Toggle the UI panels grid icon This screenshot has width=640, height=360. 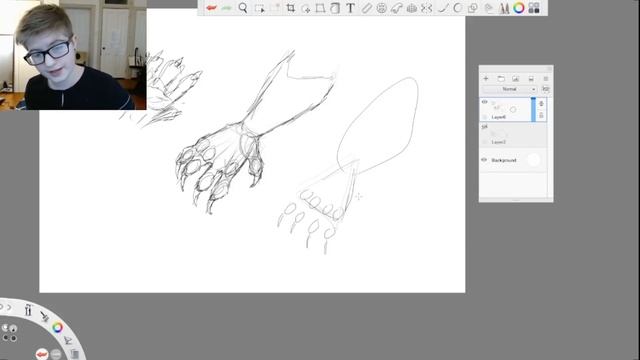(x=534, y=8)
